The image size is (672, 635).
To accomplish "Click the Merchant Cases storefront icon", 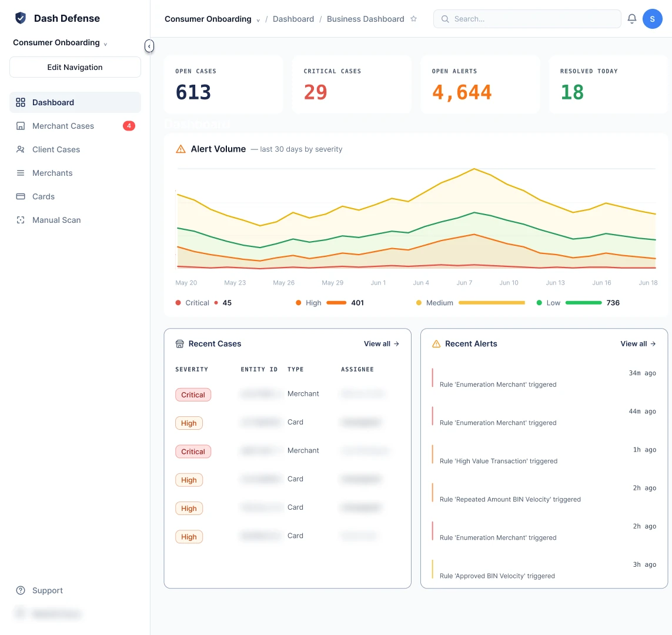I will [21, 126].
